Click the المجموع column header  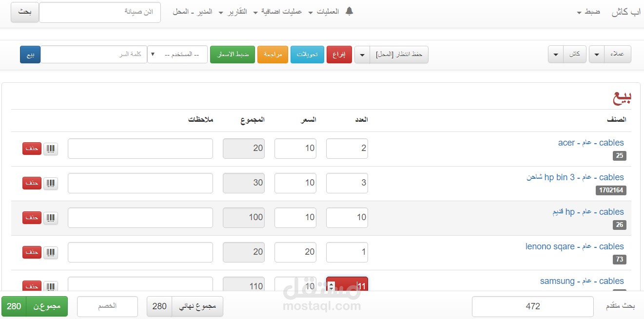[x=253, y=120]
